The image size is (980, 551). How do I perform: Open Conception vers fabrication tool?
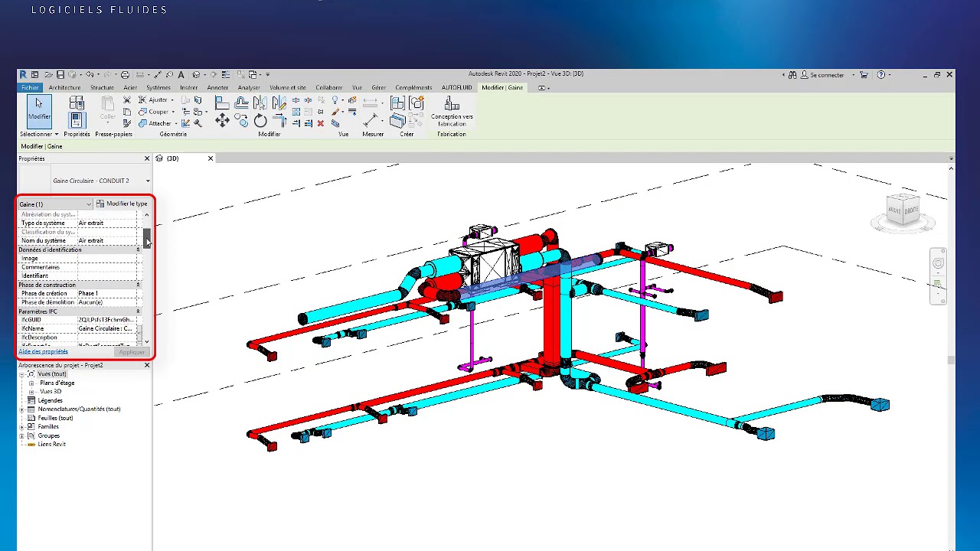pyautogui.click(x=452, y=112)
